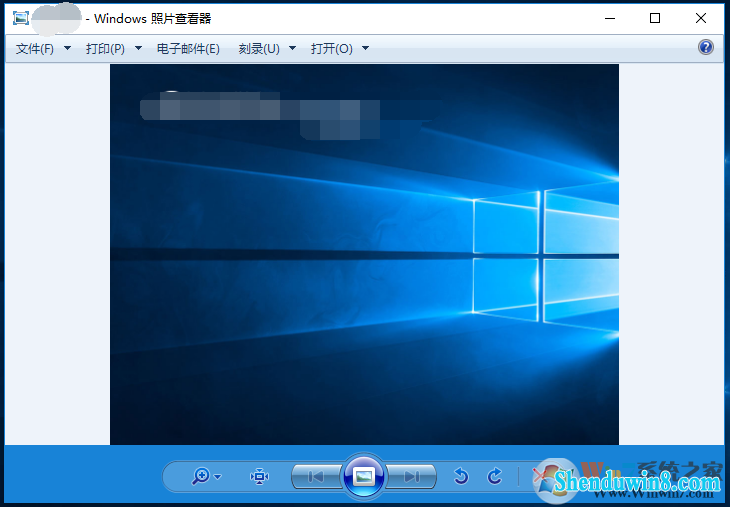The image size is (730, 507).
Task: Open the 文件(F) menu
Action: click(x=35, y=48)
